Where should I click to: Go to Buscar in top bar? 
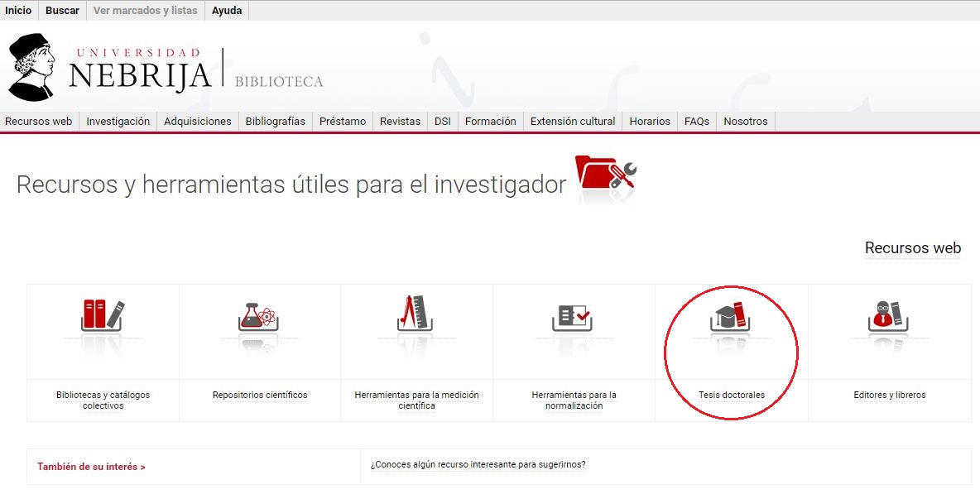tap(62, 11)
